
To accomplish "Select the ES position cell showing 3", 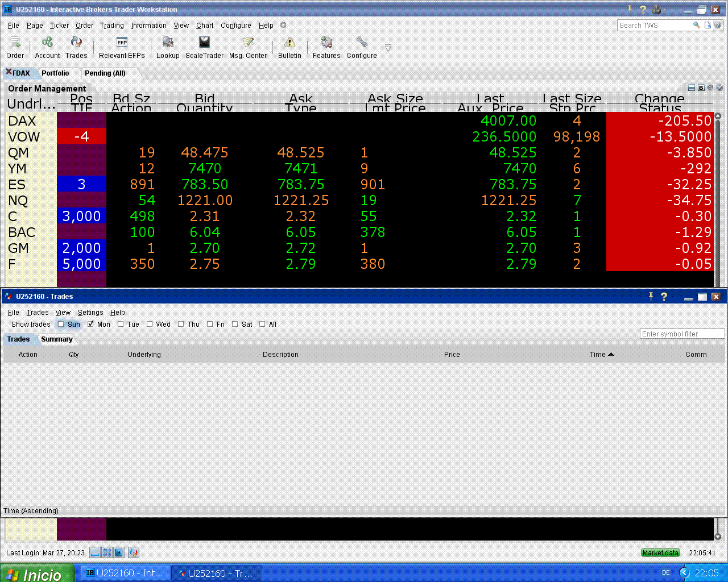I will [81, 184].
